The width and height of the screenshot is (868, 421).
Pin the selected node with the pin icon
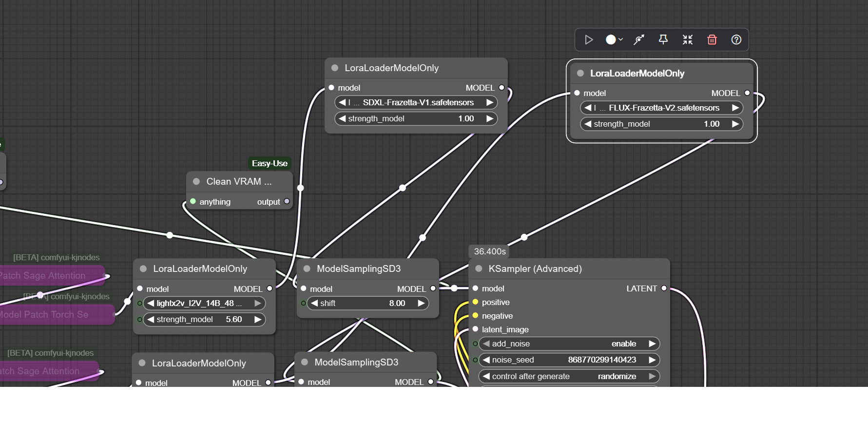(x=663, y=39)
